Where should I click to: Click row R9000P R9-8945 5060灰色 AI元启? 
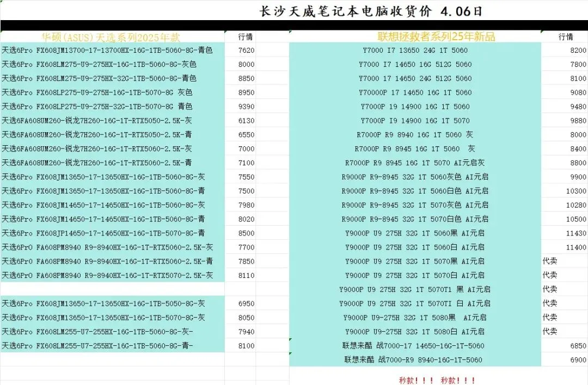415,177
